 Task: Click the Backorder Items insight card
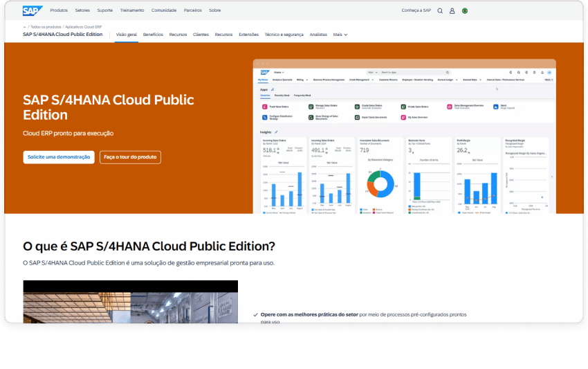429,176
